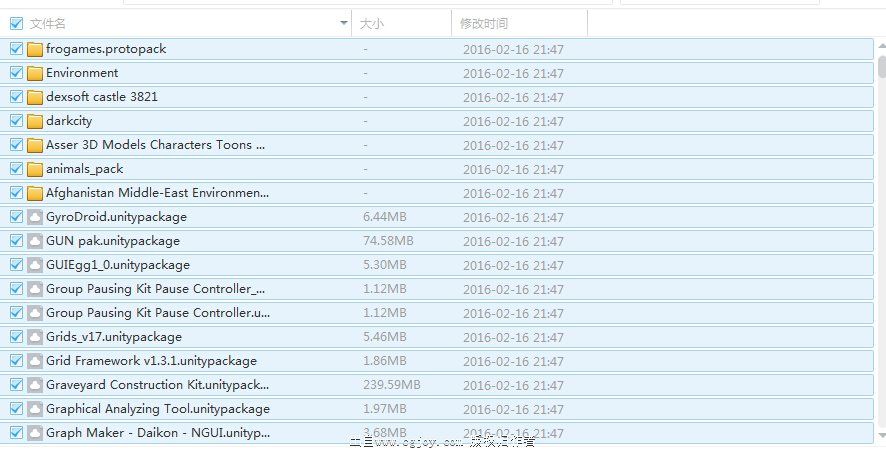Click the GyroDroid.unitypackage file icon

coord(34,217)
